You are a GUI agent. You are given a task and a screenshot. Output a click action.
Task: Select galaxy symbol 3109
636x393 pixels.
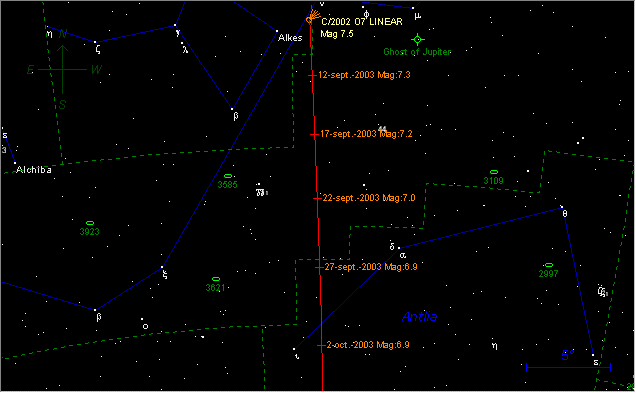pyautogui.click(x=494, y=172)
